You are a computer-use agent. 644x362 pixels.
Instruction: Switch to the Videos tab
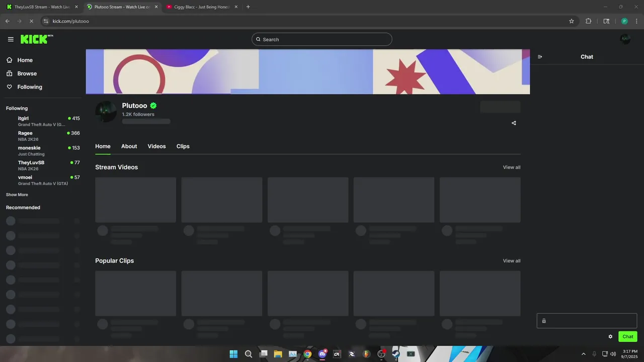156,146
